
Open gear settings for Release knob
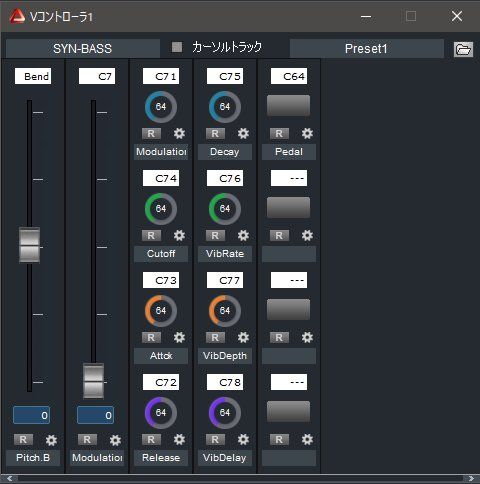point(179,439)
